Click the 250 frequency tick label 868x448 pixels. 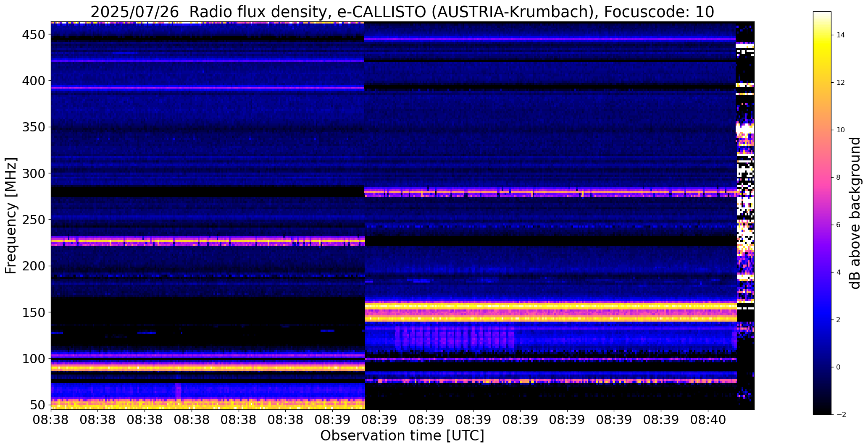tap(33, 219)
